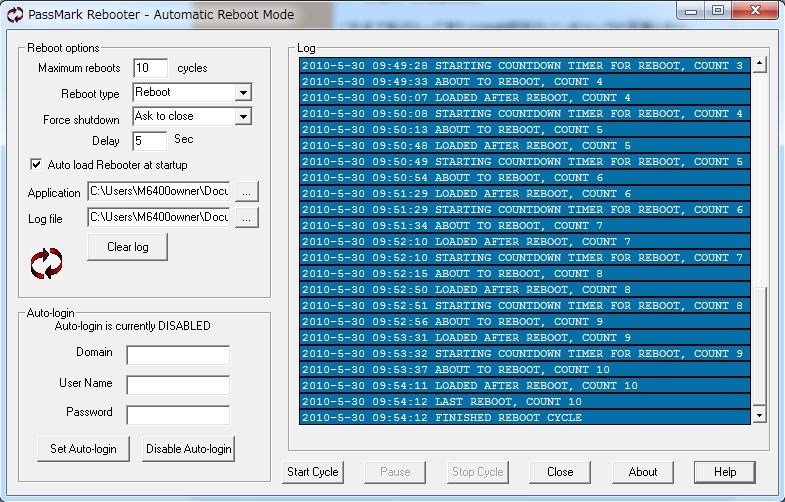This screenshot has height=502, width=785.
Task: Select log line 09:52:50 LOADED AFTER REBOOT, COUNT 8
Action: click(525, 290)
